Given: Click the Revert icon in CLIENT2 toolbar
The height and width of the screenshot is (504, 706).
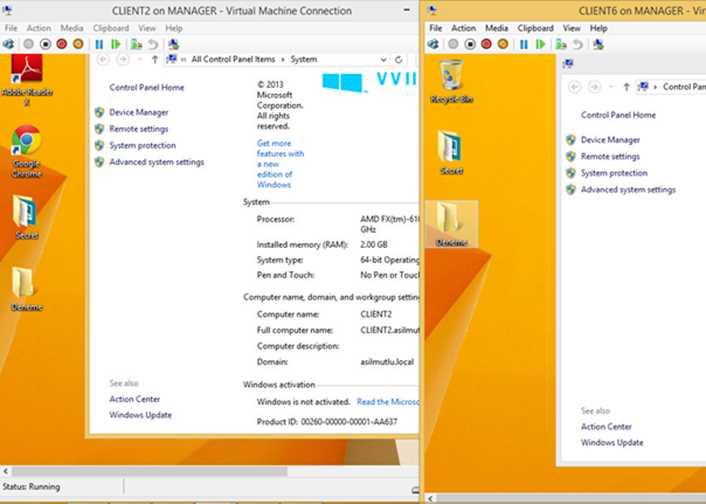Looking at the screenshot, I should (x=153, y=44).
